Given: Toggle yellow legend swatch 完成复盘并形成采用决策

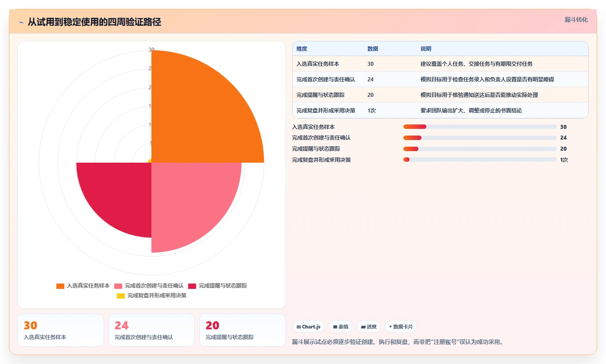Looking at the screenshot, I should tap(121, 296).
